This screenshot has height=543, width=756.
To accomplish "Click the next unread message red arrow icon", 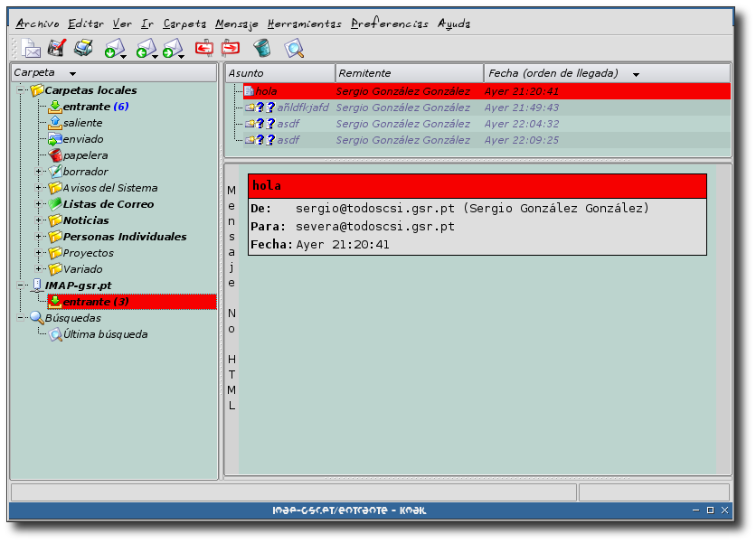I will point(231,49).
